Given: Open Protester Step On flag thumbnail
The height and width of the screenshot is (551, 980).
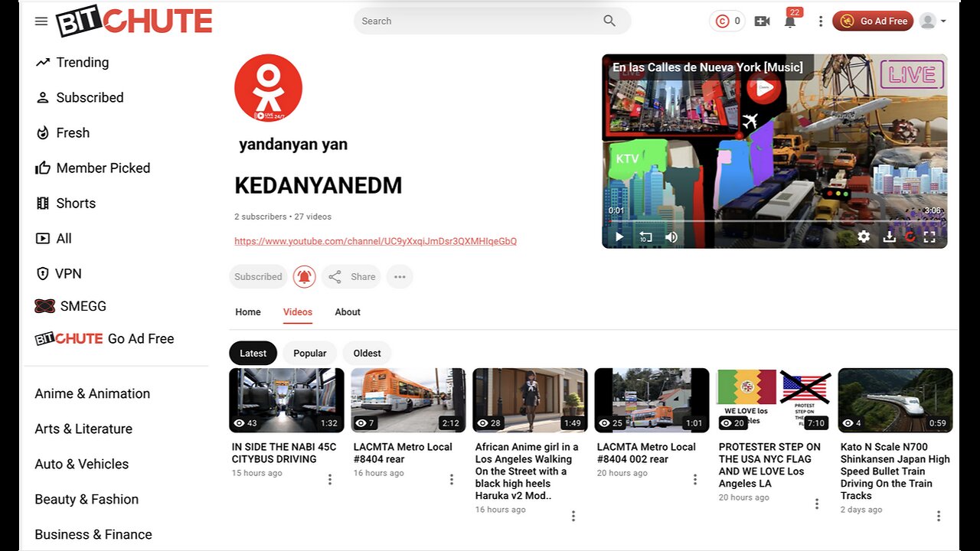Looking at the screenshot, I should point(773,400).
